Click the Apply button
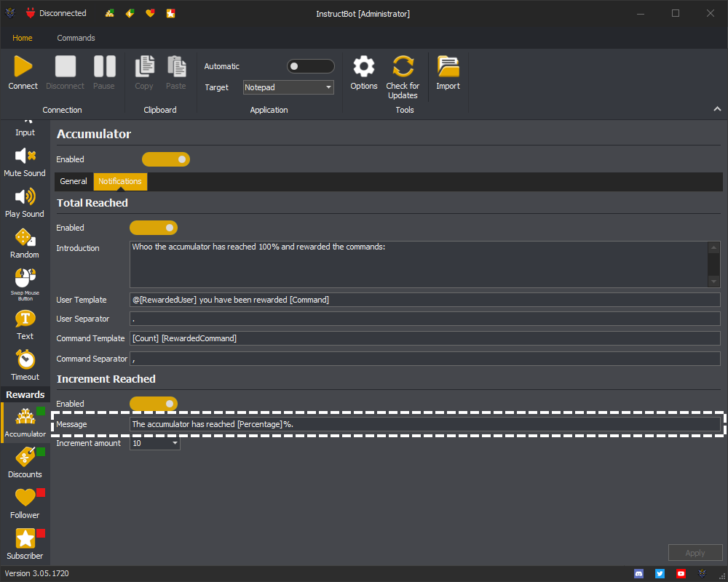The width and height of the screenshot is (728, 582). tap(695, 553)
